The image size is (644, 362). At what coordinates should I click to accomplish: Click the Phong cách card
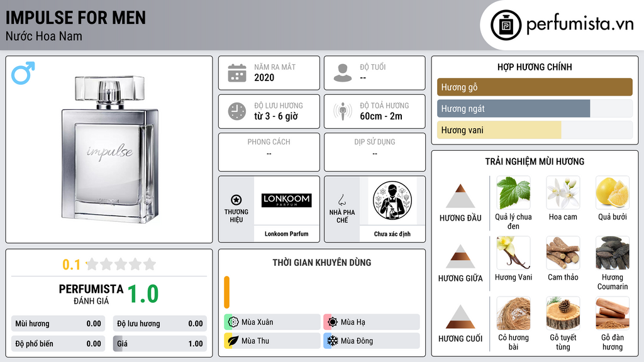[269, 152]
